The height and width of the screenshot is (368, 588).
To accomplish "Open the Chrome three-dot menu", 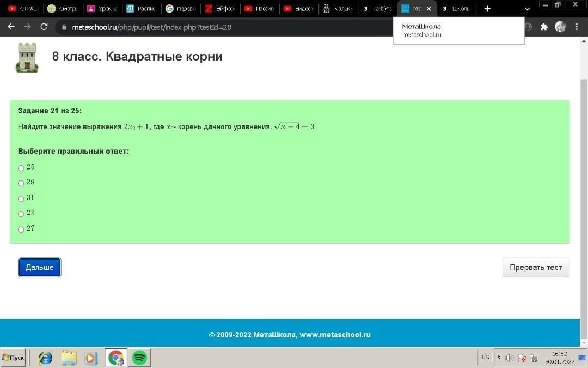I will (577, 27).
